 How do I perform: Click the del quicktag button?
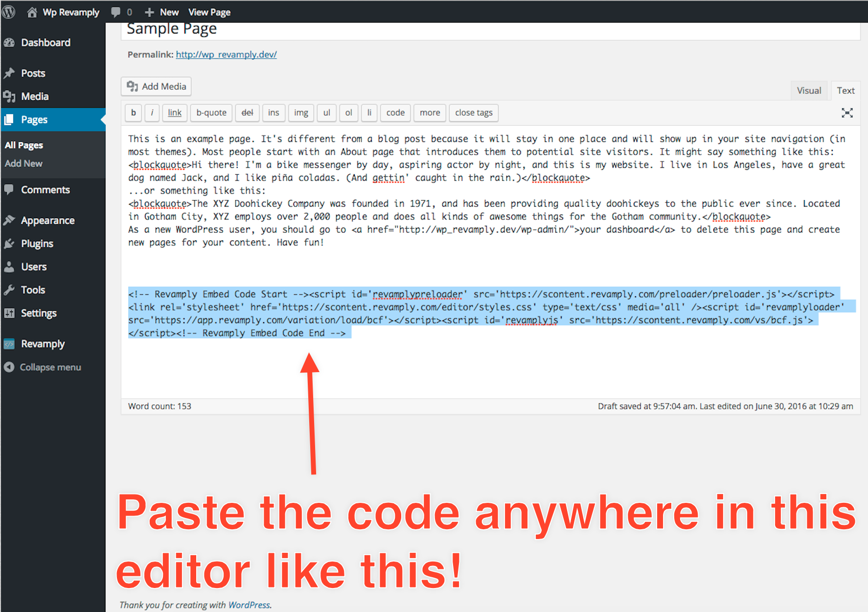(x=247, y=113)
